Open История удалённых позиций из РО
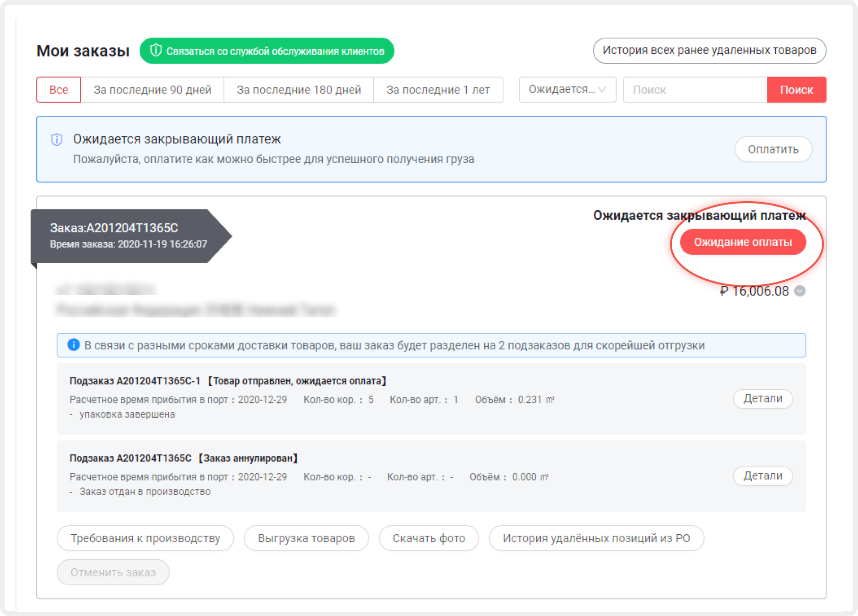The image size is (858, 616). click(596, 538)
